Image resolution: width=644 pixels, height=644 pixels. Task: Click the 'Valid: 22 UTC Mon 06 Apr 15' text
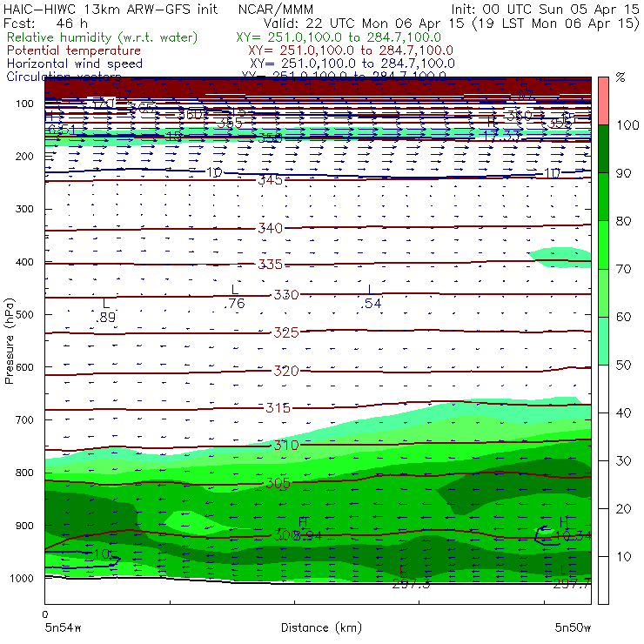[364, 23]
